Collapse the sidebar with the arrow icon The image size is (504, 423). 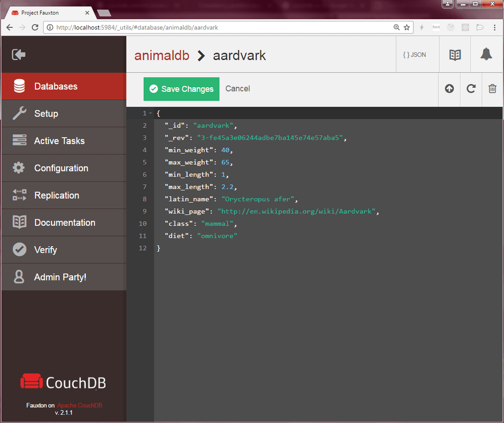pos(19,54)
